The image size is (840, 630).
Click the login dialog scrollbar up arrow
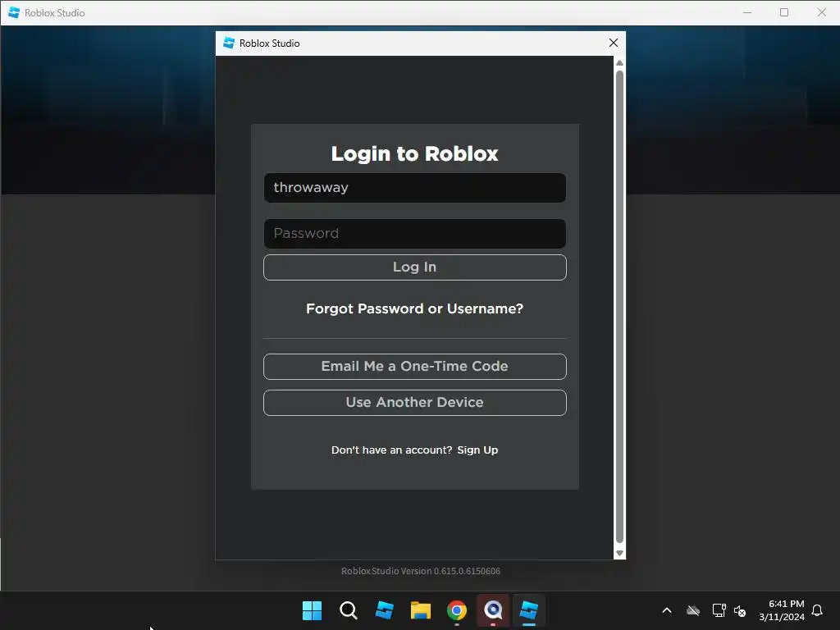(620, 62)
